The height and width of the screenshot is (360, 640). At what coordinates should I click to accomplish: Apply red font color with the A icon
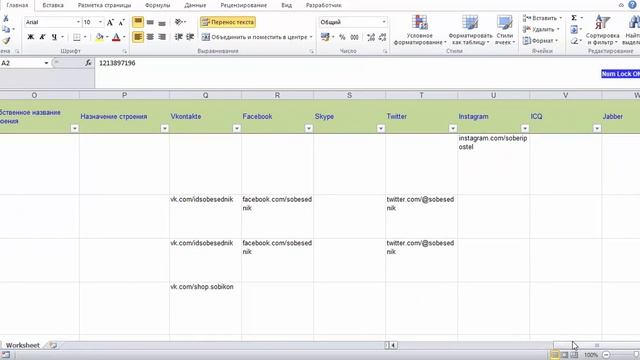tap(116, 37)
